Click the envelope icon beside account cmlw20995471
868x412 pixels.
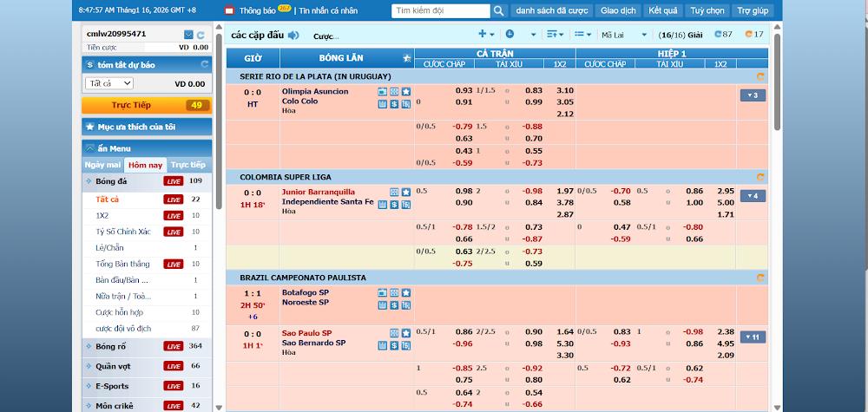point(188,34)
